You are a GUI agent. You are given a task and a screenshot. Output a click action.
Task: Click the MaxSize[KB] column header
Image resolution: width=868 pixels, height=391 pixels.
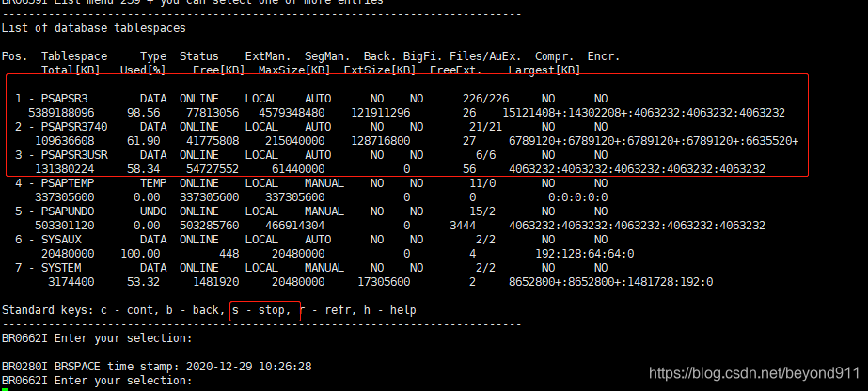pyautogui.click(x=294, y=70)
